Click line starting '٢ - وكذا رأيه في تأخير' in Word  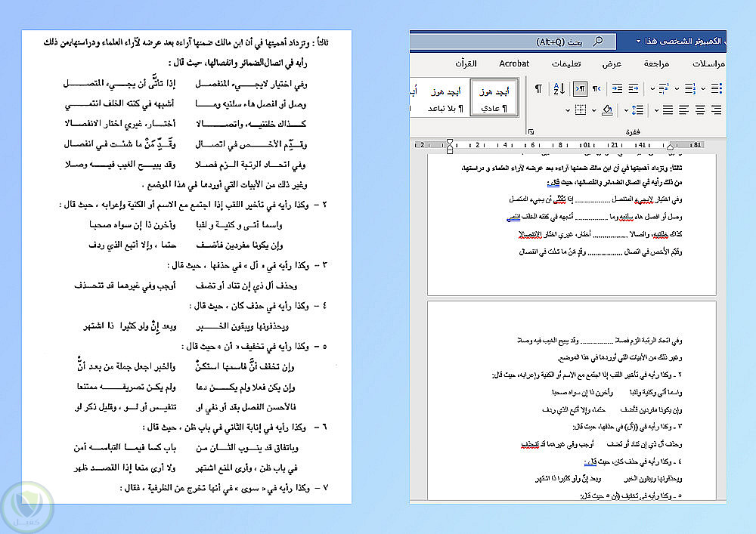(x=587, y=375)
